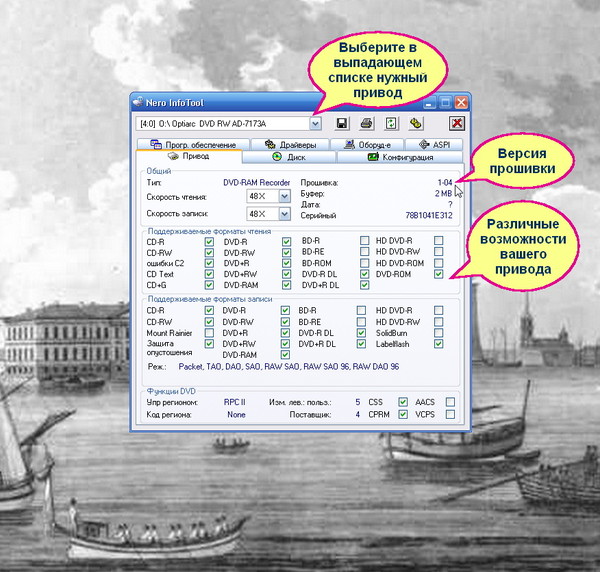This screenshot has width=600, height=572.
Task: Click the 2 MB buffer value
Action: [x=443, y=194]
